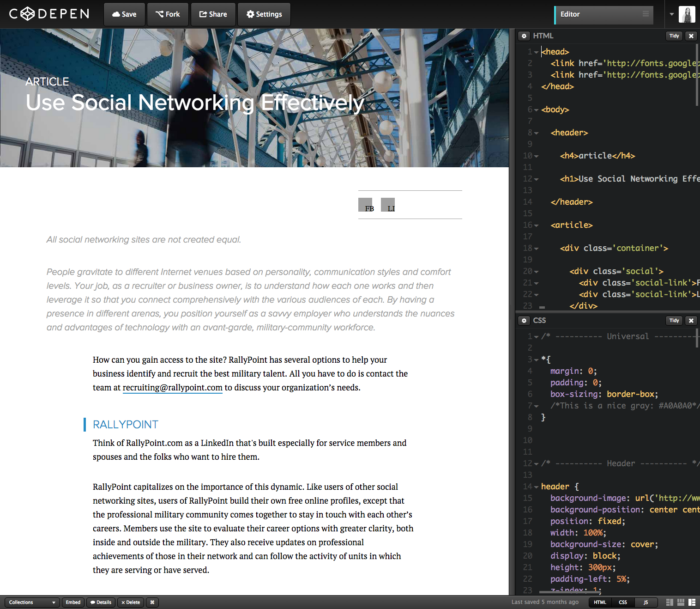Toggle the HTML panel in bottom bar
Screen dimensions: 700x609
coord(600,602)
